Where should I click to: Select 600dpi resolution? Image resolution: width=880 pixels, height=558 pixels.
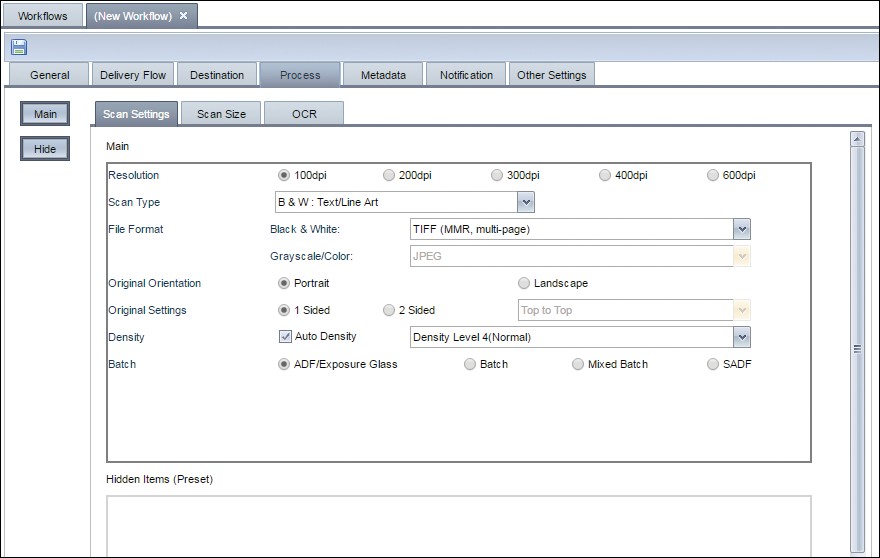713,176
